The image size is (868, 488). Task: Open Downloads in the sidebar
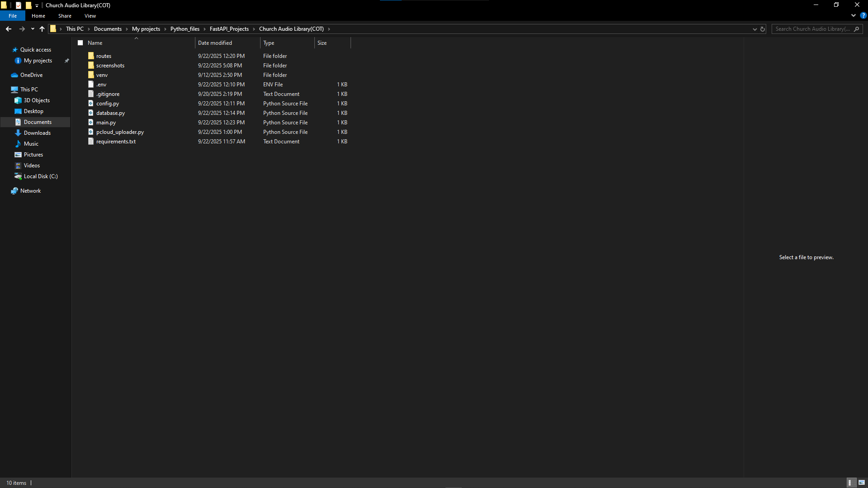click(x=37, y=133)
